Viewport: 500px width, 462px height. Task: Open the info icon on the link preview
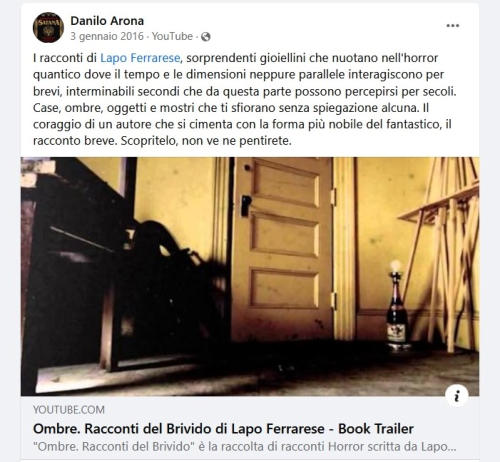pos(457,396)
